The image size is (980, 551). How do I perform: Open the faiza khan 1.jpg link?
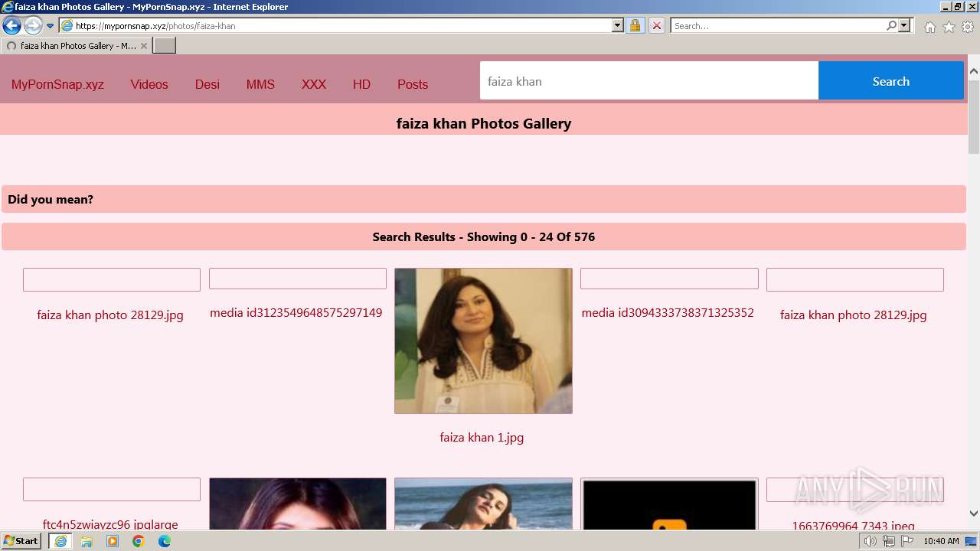click(482, 438)
